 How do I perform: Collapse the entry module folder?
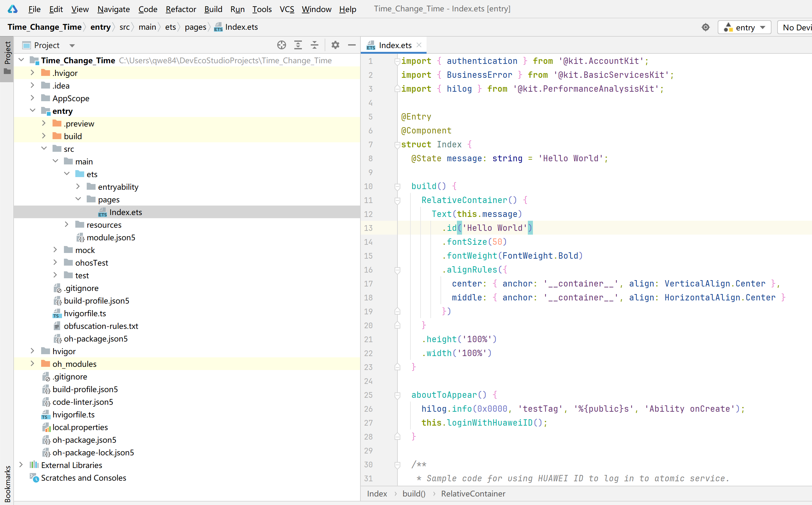(32, 111)
